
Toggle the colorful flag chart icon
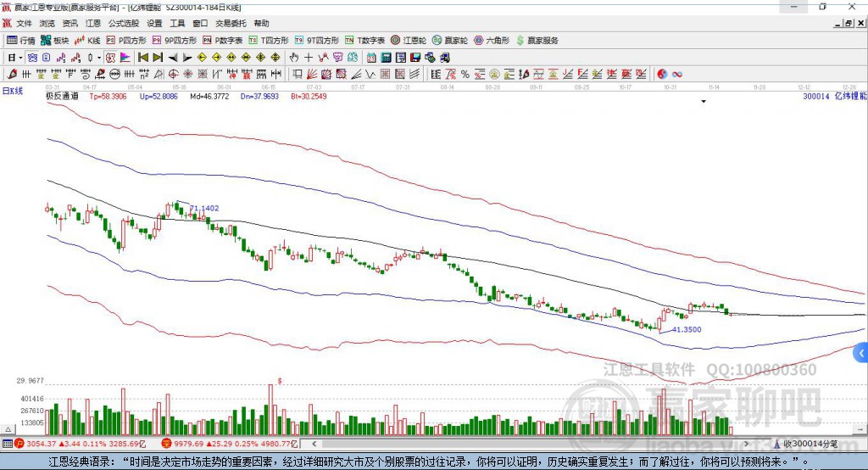tap(125, 58)
